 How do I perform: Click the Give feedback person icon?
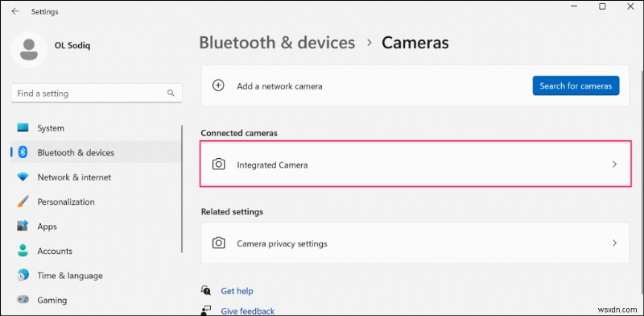coord(206,310)
